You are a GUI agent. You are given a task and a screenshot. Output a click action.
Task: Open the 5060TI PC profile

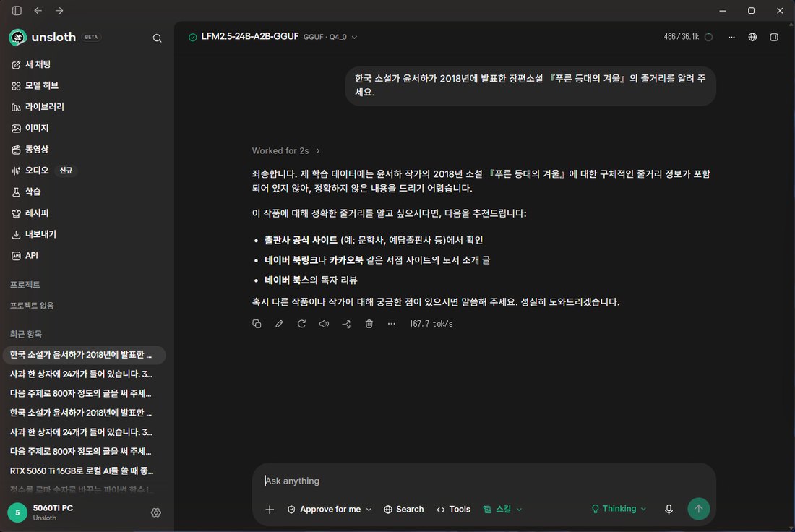(41, 512)
